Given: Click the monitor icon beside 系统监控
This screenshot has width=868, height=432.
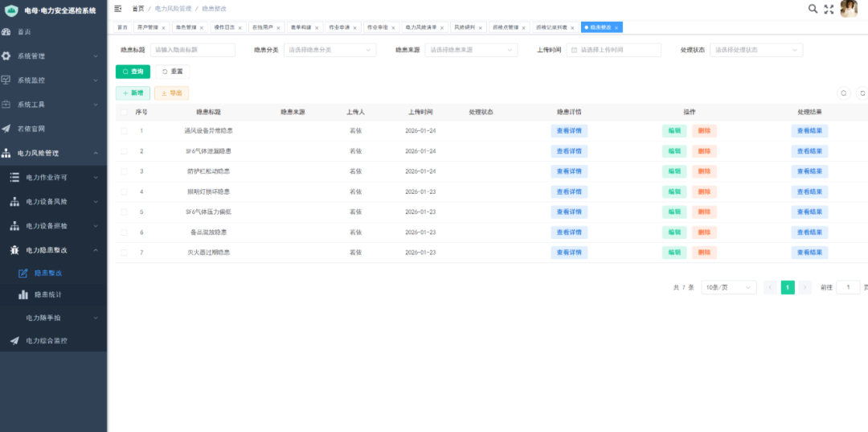Looking at the screenshot, I should click(x=6, y=80).
